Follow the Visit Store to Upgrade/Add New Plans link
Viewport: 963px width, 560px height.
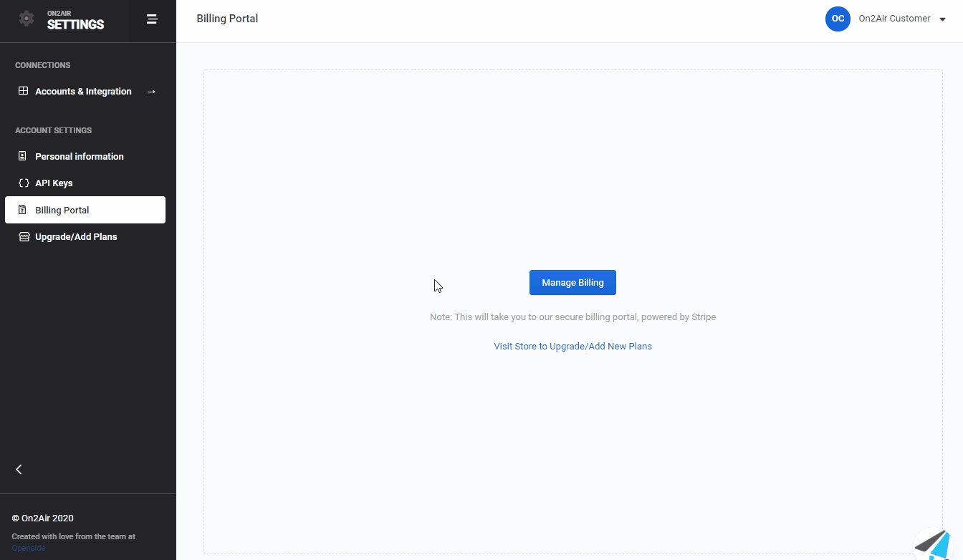572,346
